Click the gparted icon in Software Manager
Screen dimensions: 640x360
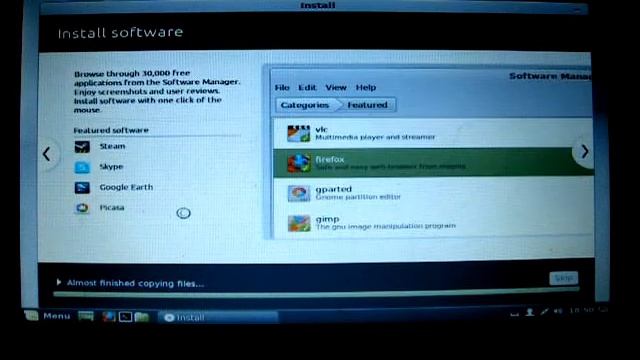[x=299, y=193]
